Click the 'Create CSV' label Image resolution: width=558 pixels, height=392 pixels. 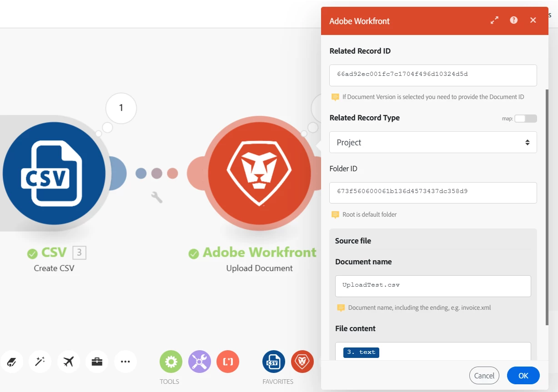point(54,268)
